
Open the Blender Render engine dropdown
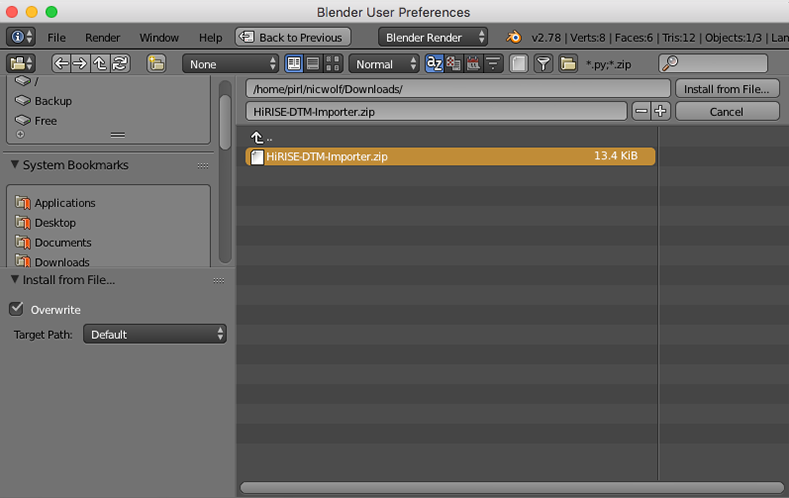[x=433, y=37]
